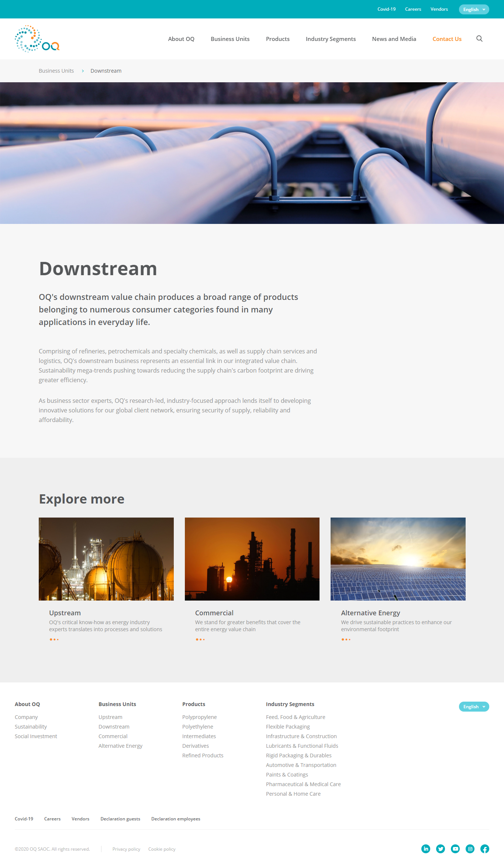The height and width of the screenshot is (868, 504).
Task: Open Feed, Food & Agriculture link
Action: click(x=296, y=717)
